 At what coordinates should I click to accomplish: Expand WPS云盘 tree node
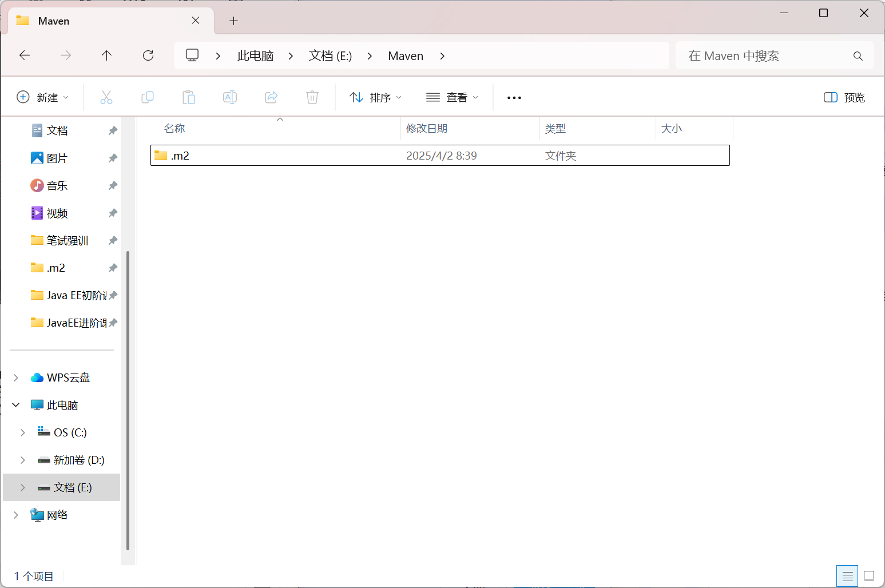pos(16,378)
